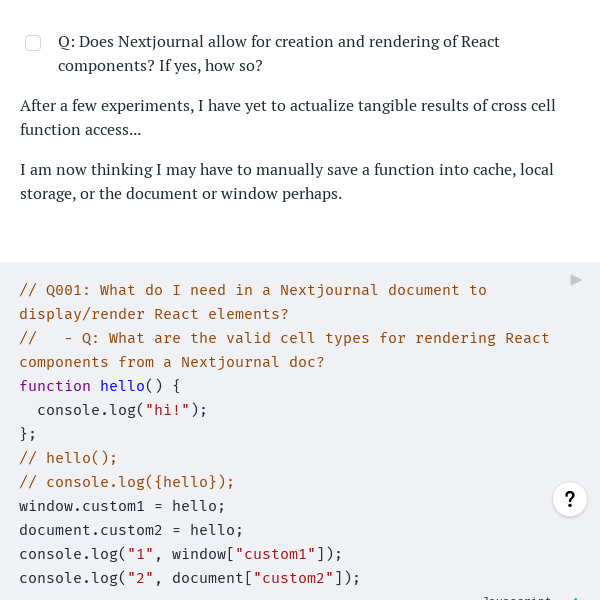Click the "hi!" string literal in code

(167, 410)
